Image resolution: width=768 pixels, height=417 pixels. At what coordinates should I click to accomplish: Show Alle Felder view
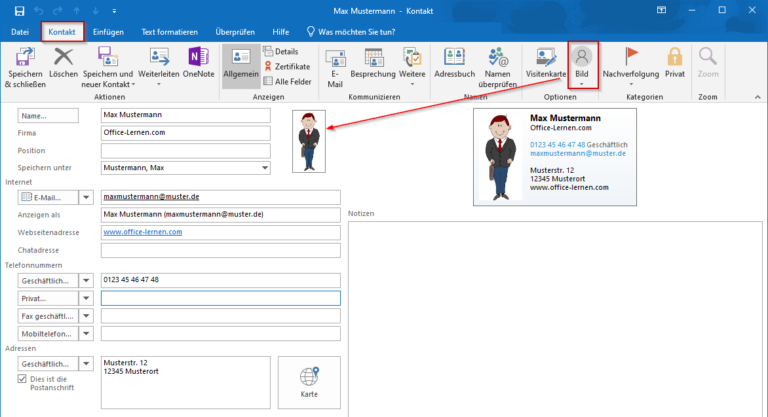coord(288,82)
